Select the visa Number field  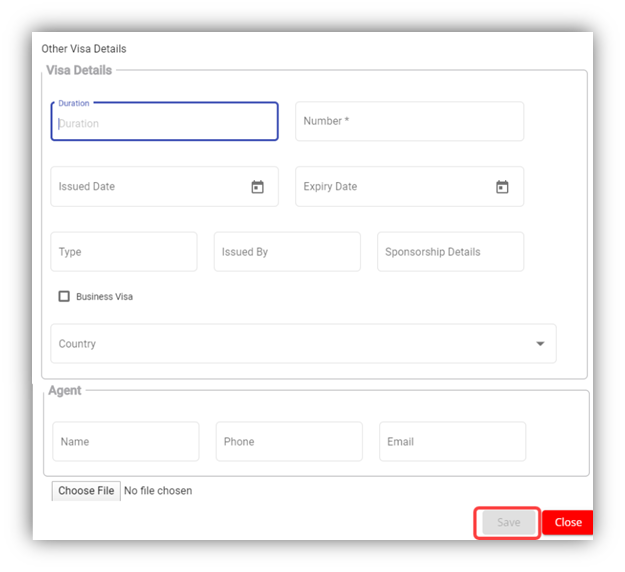(409, 121)
